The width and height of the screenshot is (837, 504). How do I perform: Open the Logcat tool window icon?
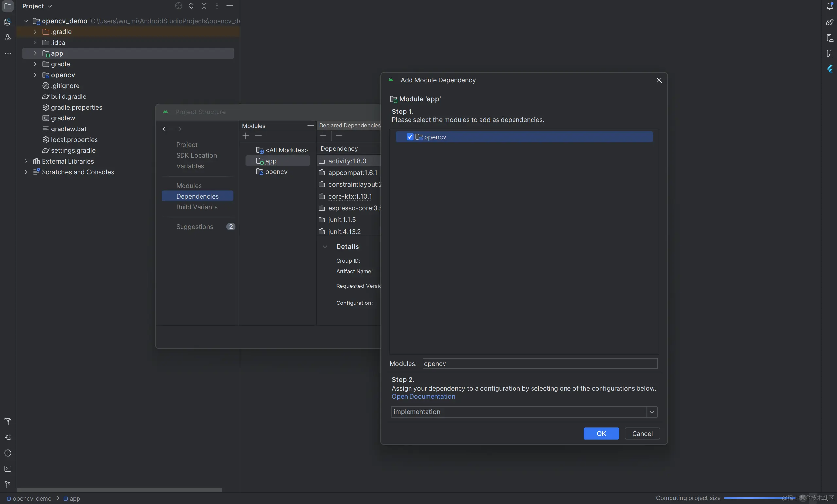click(8, 437)
